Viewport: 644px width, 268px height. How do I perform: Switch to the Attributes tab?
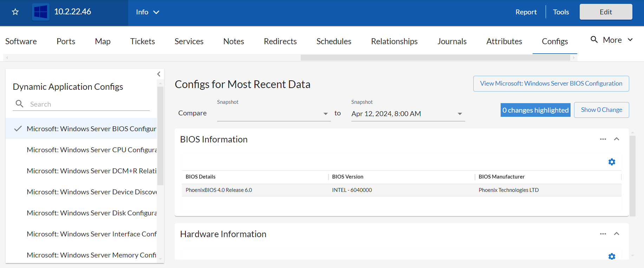(504, 41)
